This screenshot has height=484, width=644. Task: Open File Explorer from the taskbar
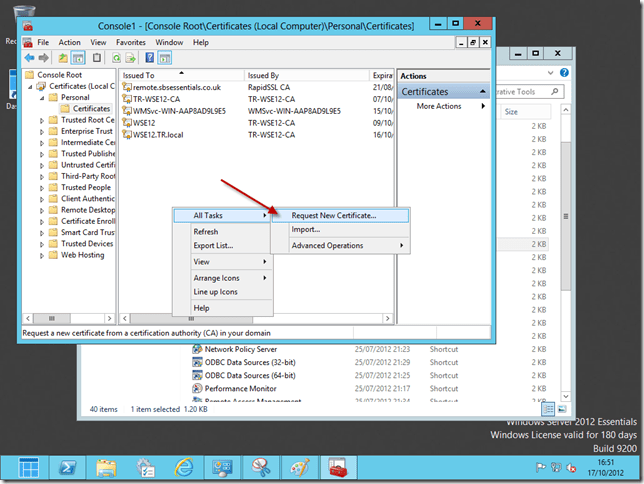point(105,466)
